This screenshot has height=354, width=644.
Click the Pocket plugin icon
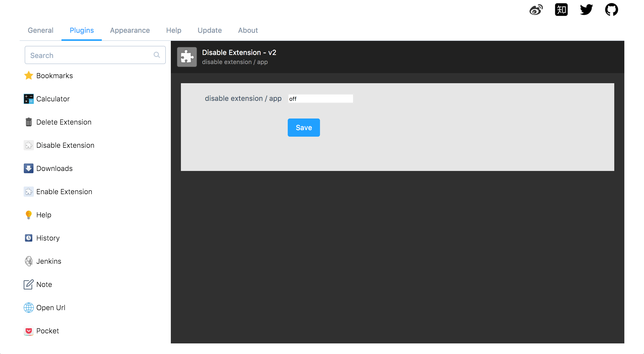click(29, 331)
